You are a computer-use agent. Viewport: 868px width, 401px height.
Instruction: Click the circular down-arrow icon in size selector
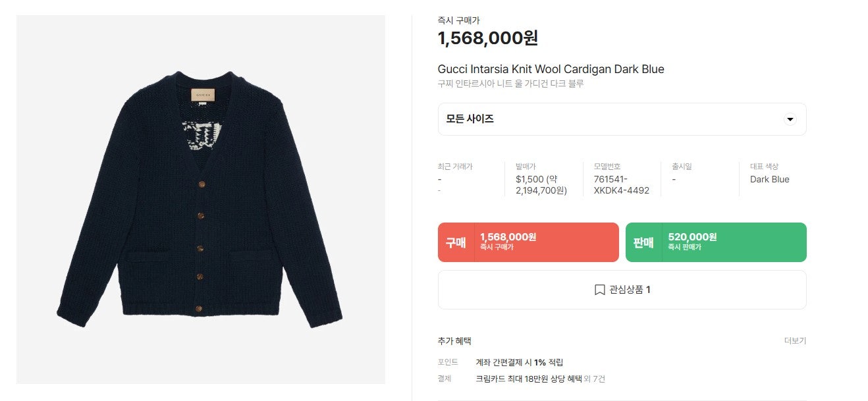(790, 119)
